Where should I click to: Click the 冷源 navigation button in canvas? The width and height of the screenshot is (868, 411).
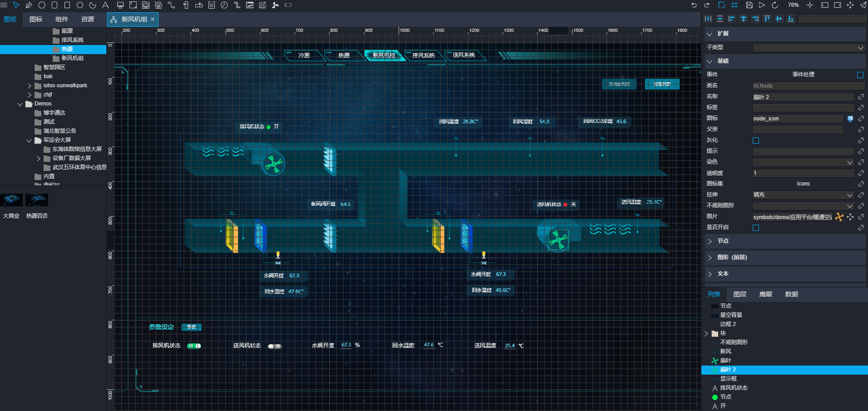[x=304, y=55]
